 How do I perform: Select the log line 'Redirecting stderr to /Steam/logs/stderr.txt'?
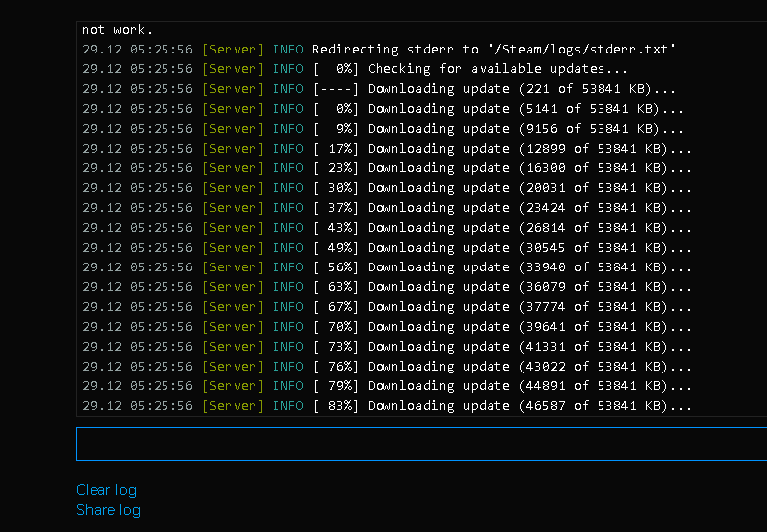380,50
